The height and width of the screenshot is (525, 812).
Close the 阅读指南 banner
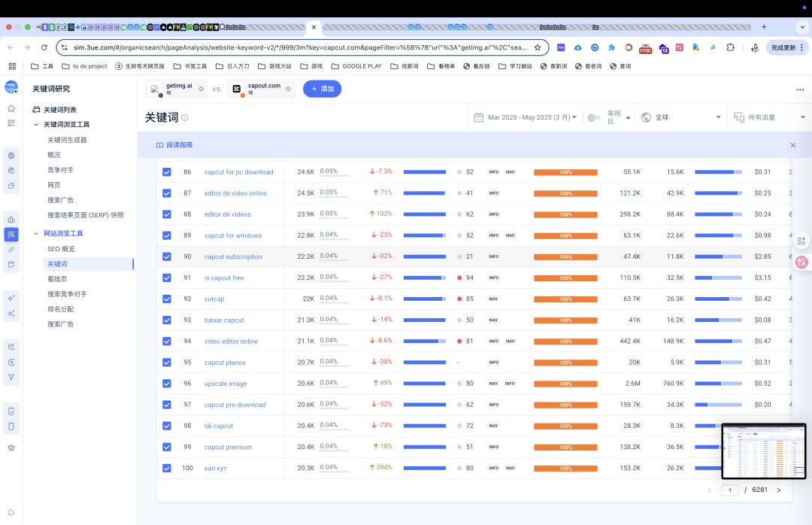(x=793, y=145)
